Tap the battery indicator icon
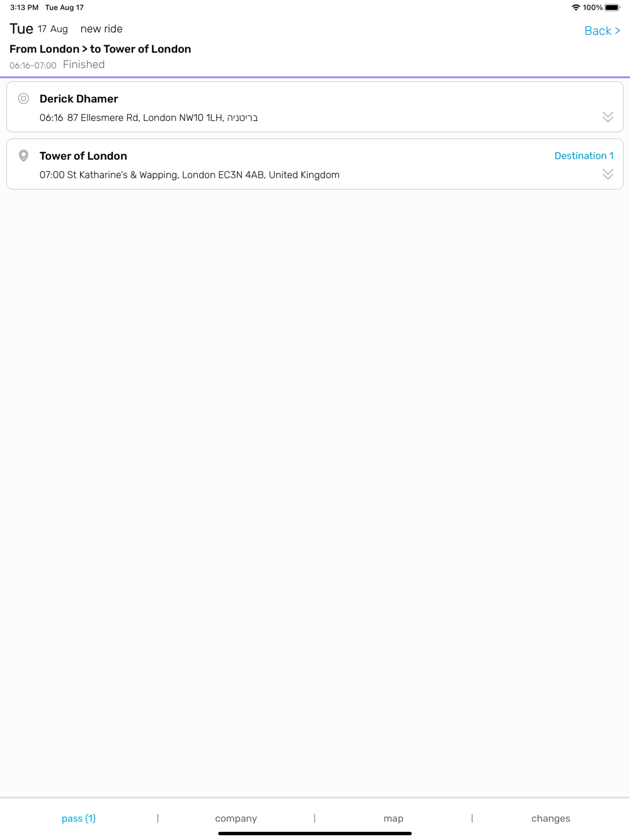Screen dimensions: 630x840 click(x=612, y=8)
